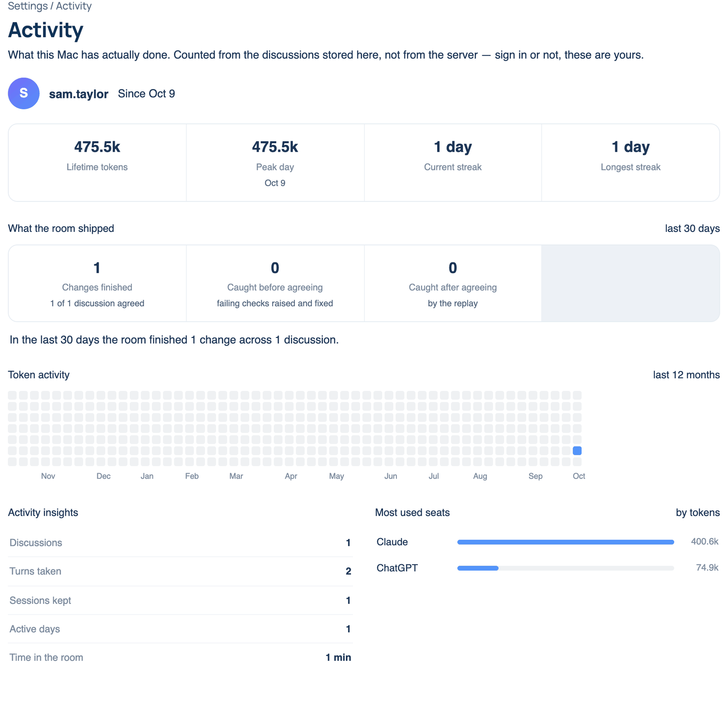The width and height of the screenshot is (728, 717).
Task: Click the Jun month label
Action: (x=390, y=476)
